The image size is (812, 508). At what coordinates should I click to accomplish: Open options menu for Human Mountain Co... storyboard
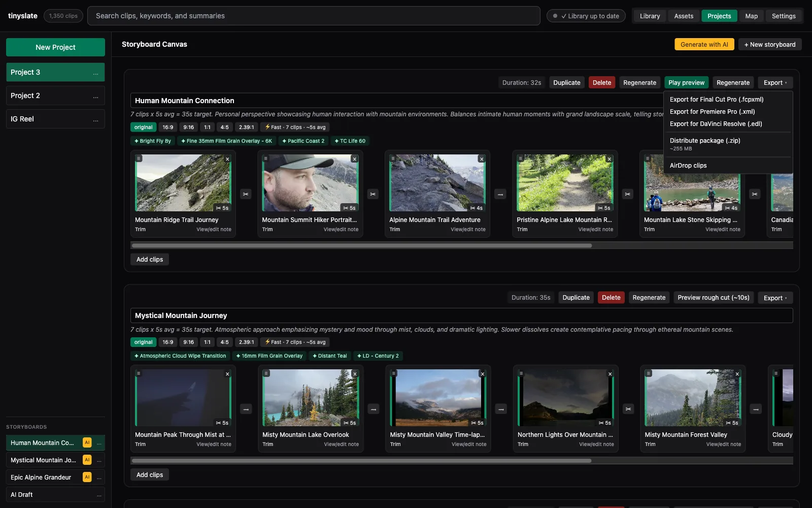(99, 443)
